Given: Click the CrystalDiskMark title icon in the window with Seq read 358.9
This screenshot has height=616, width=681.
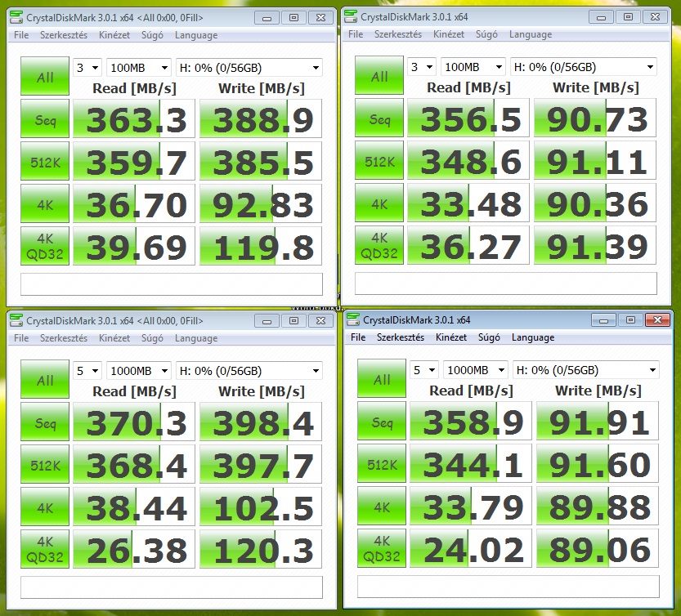Looking at the screenshot, I should pos(352,319).
